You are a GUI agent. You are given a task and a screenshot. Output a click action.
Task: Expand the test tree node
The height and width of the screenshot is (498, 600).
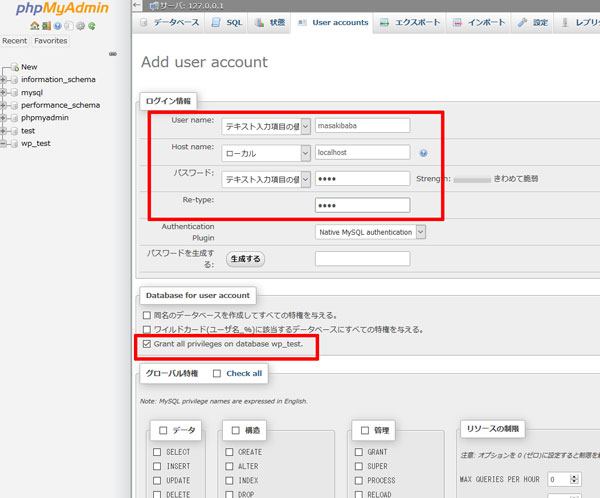pyautogui.click(x=3, y=131)
